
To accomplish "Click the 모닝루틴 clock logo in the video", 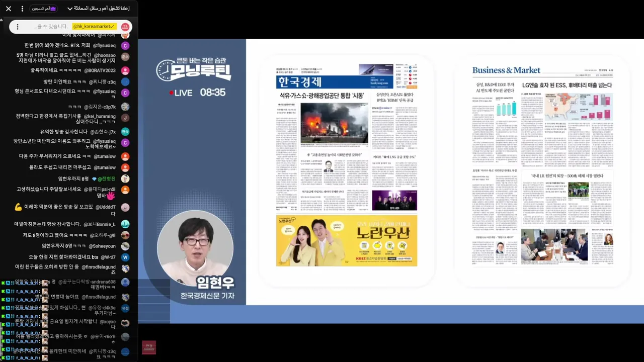I will pyautogui.click(x=194, y=70).
